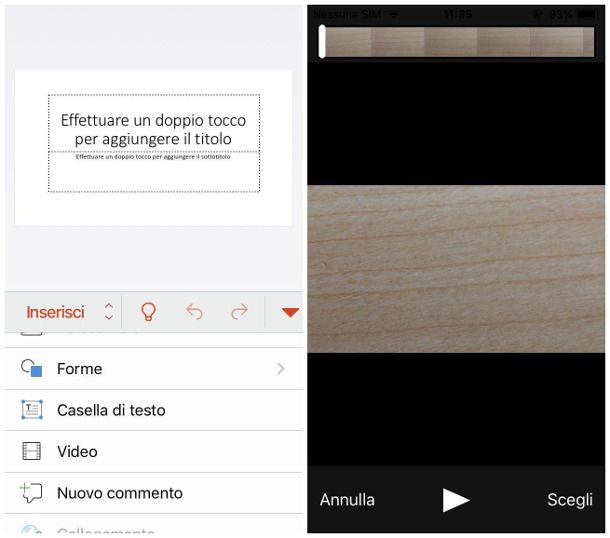Choose the film strip Video icon

pos(32,451)
